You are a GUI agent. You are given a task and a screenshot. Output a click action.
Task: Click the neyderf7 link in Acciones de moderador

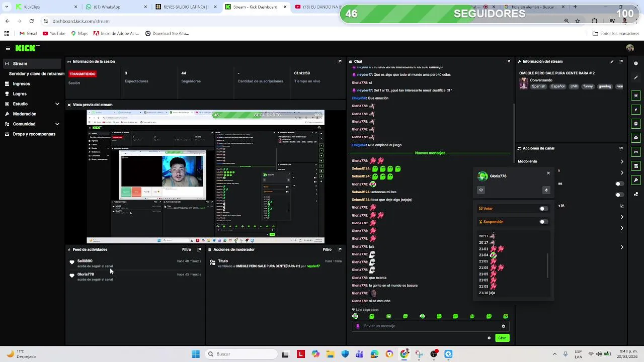tap(313, 266)
